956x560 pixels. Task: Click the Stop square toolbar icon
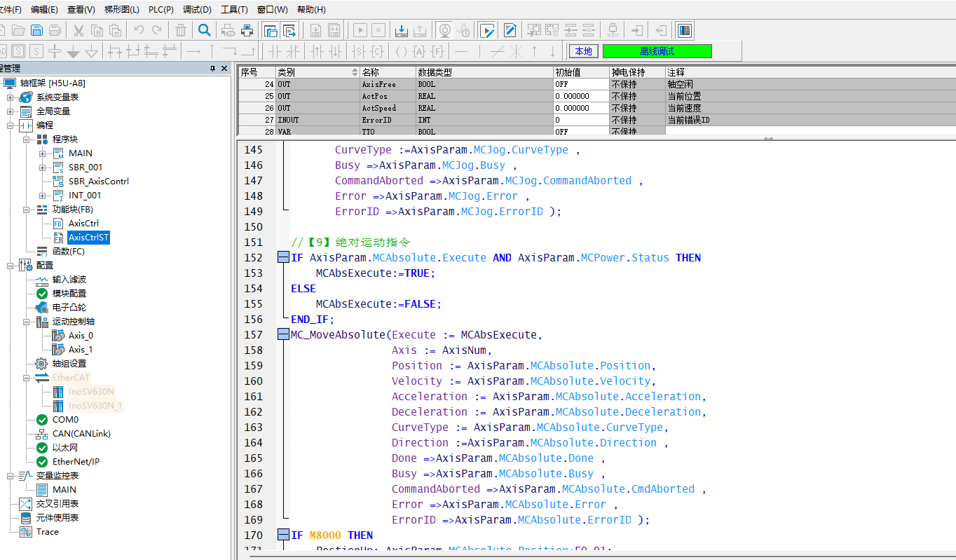pyautogui.click(x=378, y=30)
